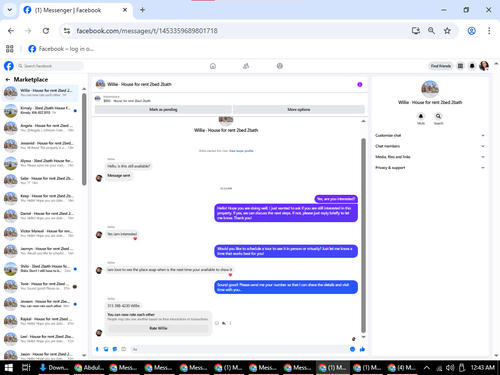Expand the Privacy & support section
This screenshot has height=375, width=500.
(x=430, y=168)
